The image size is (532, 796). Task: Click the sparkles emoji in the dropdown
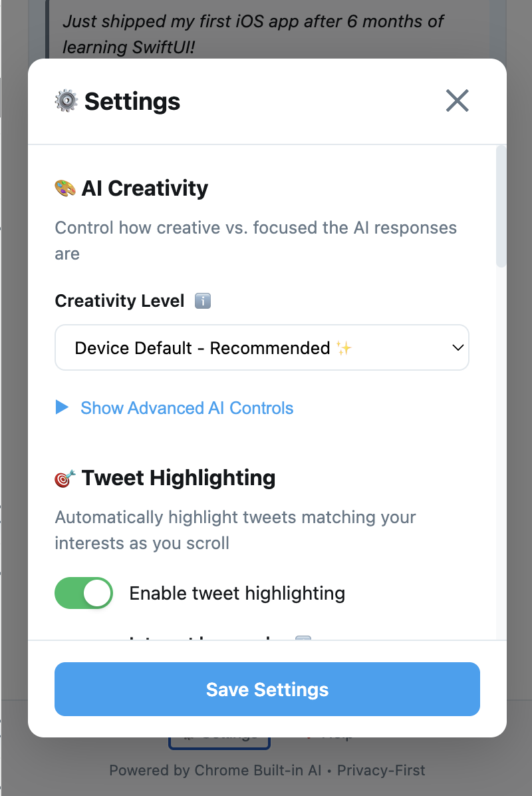(344, 348)
